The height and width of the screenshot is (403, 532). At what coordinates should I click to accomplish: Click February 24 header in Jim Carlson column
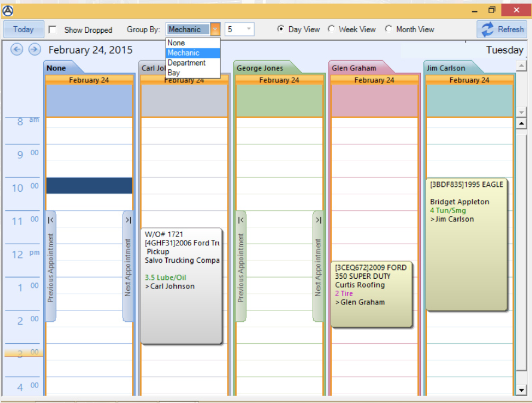(469, 81)
